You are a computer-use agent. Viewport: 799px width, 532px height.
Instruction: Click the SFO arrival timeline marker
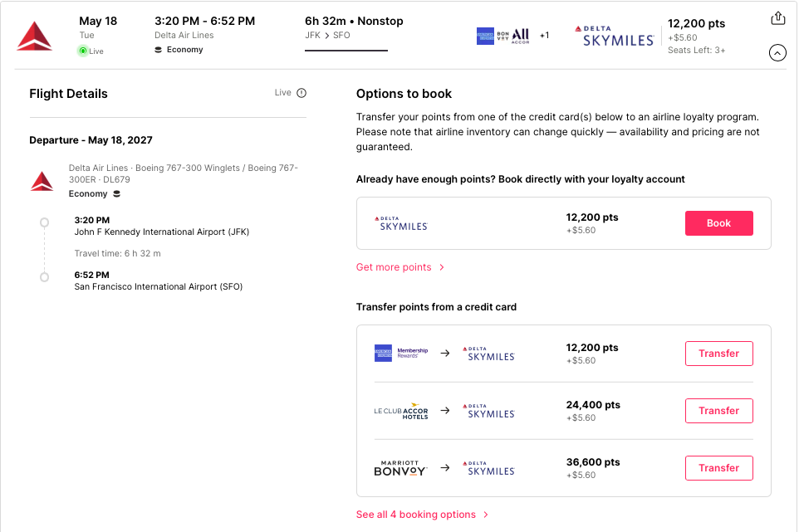click(44, 277)
